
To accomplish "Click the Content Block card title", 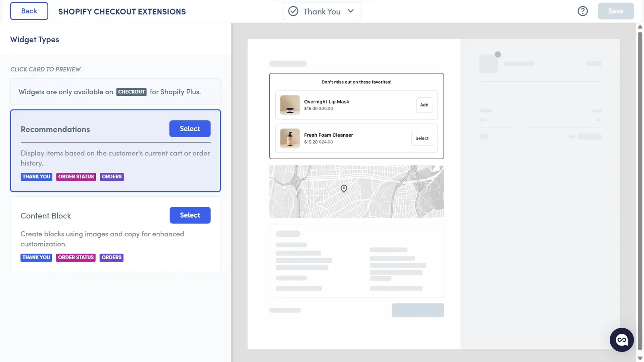I will coord(46,216).
